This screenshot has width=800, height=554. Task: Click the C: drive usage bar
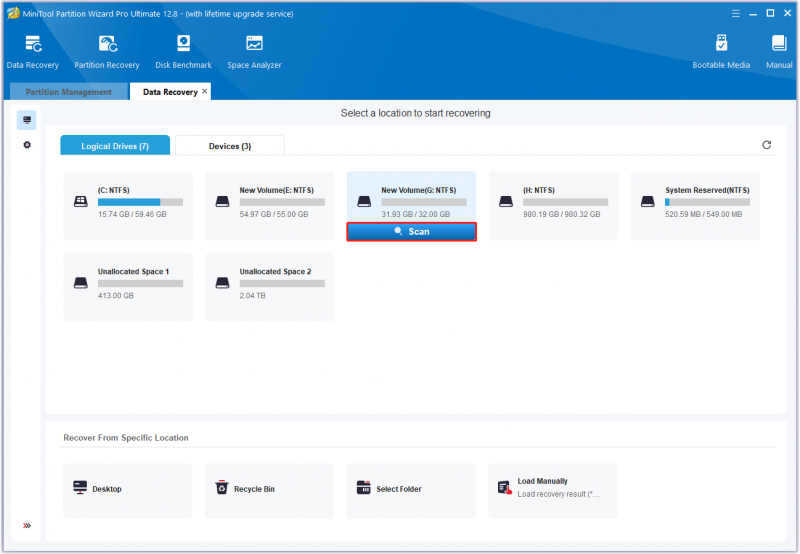coord(140,202)
